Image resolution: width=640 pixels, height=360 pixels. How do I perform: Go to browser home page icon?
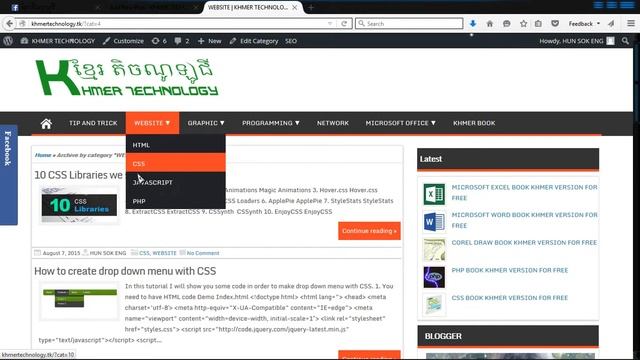489,24
